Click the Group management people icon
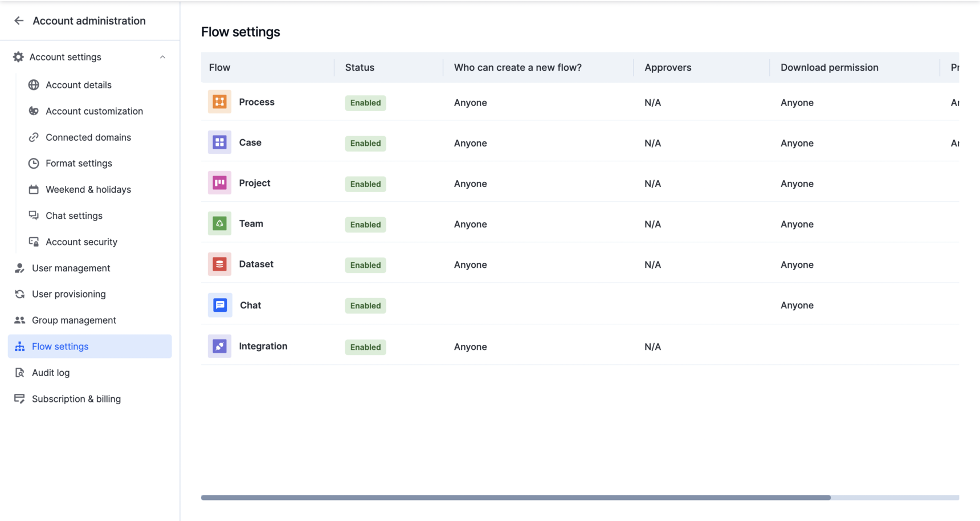 [19, 320]
